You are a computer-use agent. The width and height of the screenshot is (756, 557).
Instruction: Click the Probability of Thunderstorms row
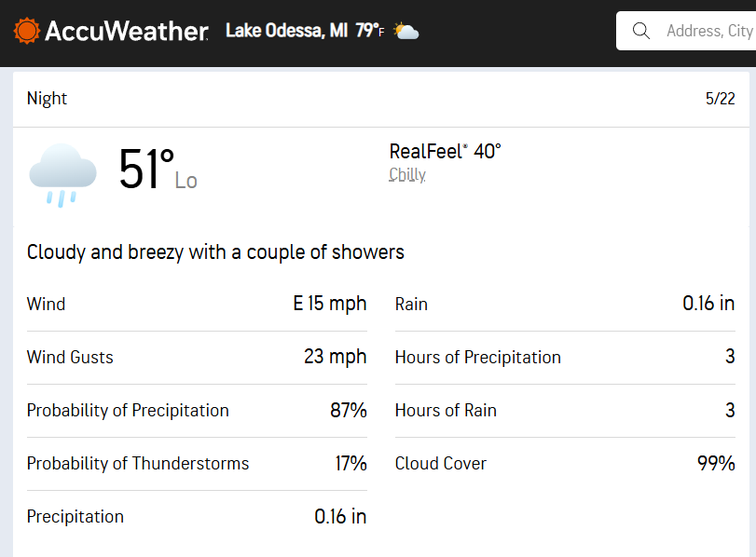pyautogui.click(x=197, y=464)
